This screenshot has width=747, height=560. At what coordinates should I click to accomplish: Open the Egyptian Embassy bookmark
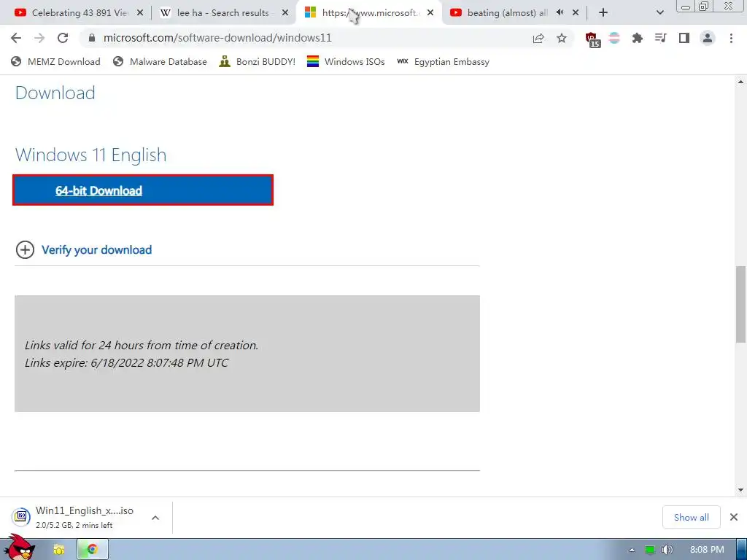443,61
